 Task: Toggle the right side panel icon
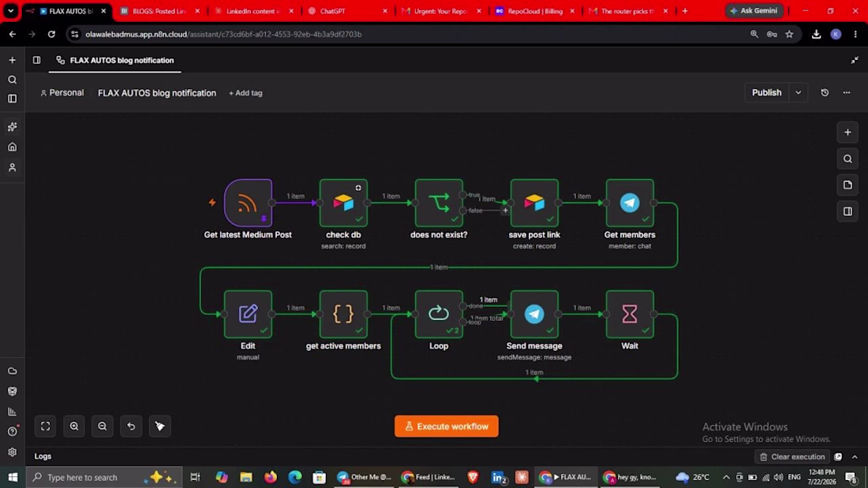coord(847,211)
